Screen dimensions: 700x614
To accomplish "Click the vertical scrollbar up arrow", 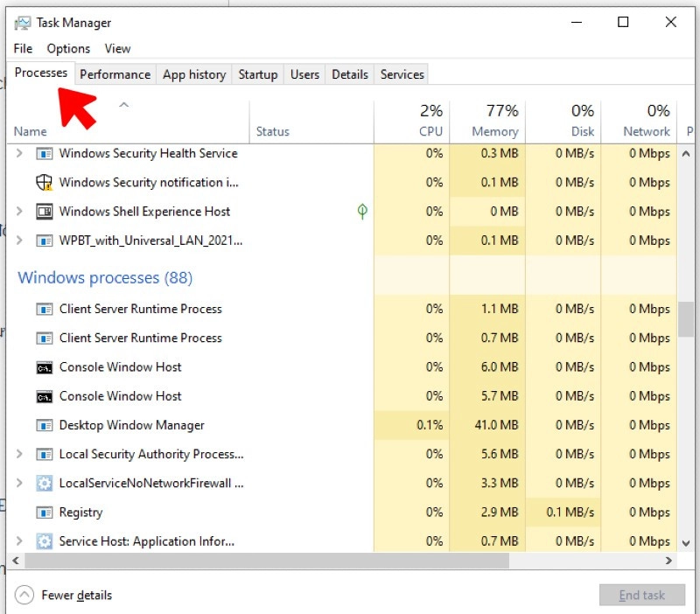I will [x=686, y=154].
